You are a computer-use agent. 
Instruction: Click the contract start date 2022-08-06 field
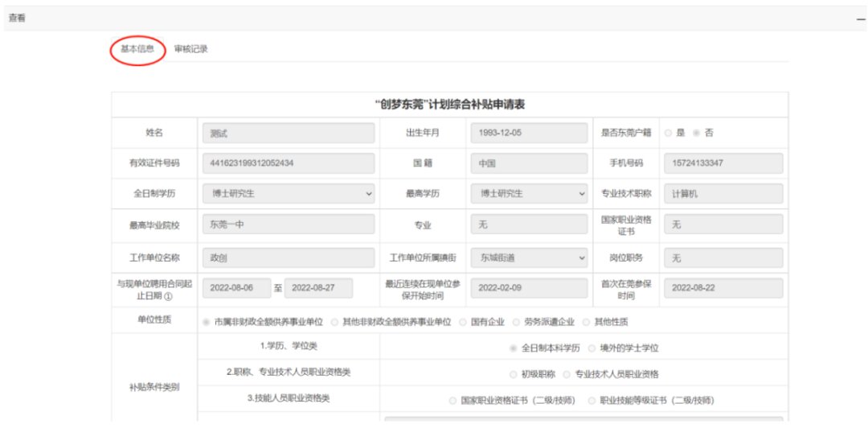pyautogui.click(x=236, y=287)
